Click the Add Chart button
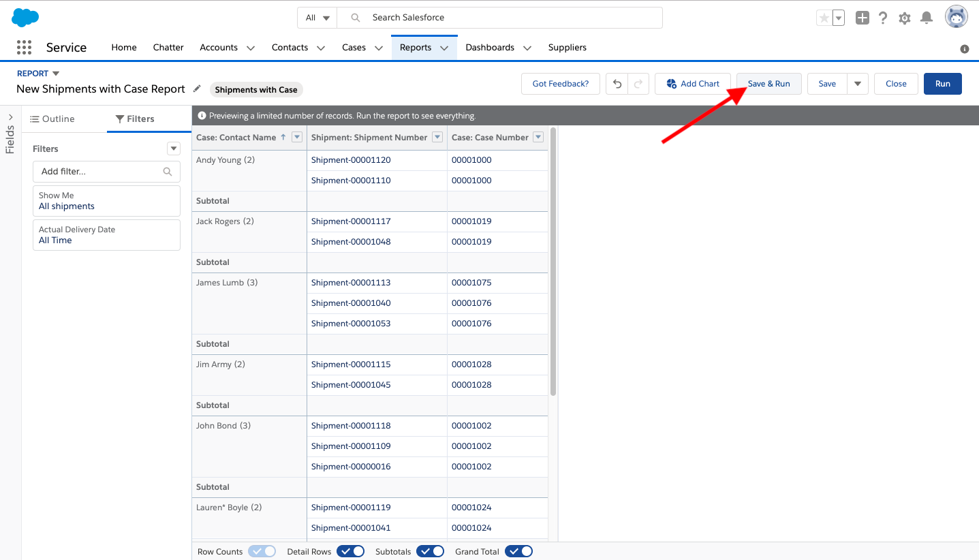 (x=693, y=84)
